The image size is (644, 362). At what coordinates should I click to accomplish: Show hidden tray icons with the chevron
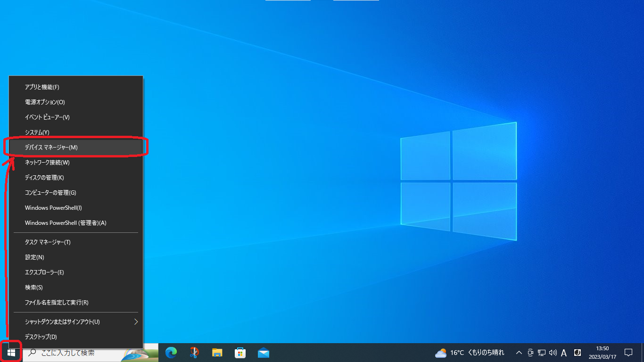[519, 353]
